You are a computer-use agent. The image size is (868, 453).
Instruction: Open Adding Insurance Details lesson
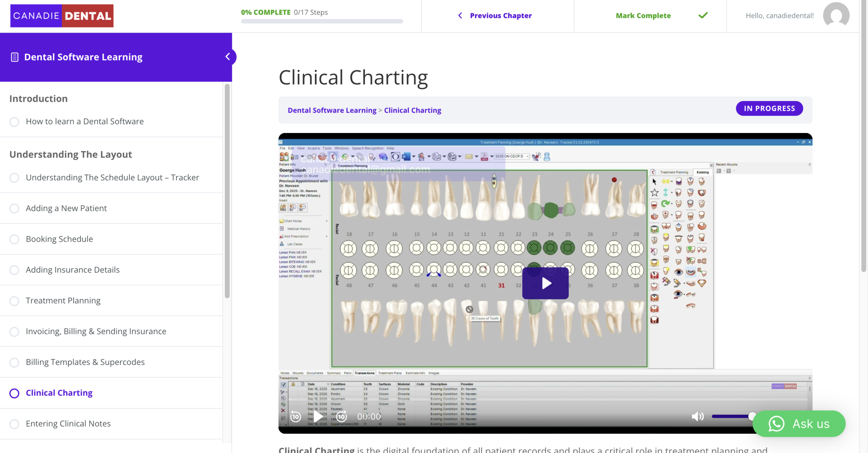click(x=73, y=270)
